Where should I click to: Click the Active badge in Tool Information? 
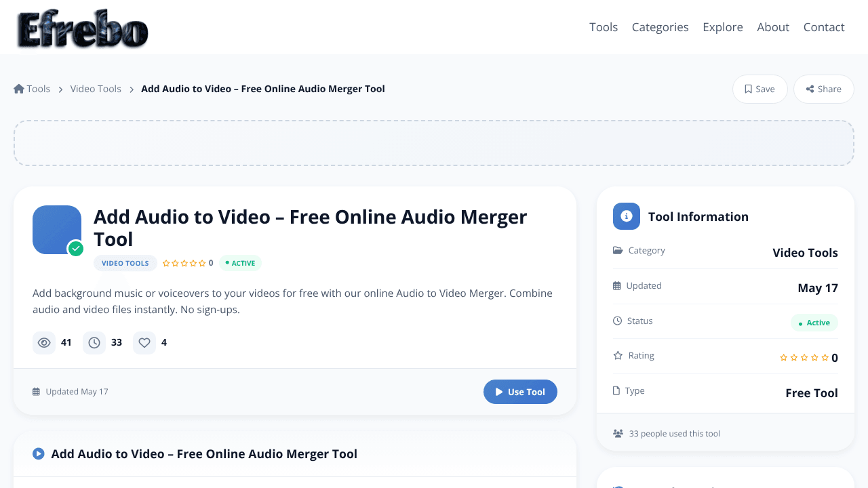[x=814, y=323]
